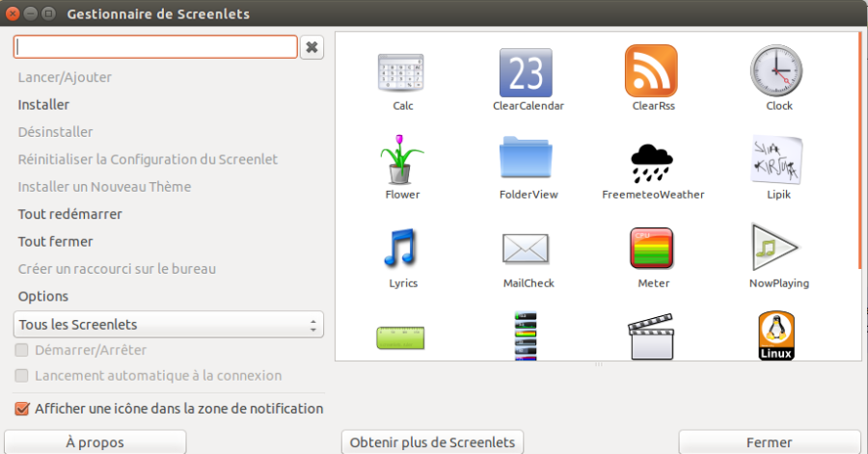Choose the FreemeteoWeather screenlet

point(652,163)
